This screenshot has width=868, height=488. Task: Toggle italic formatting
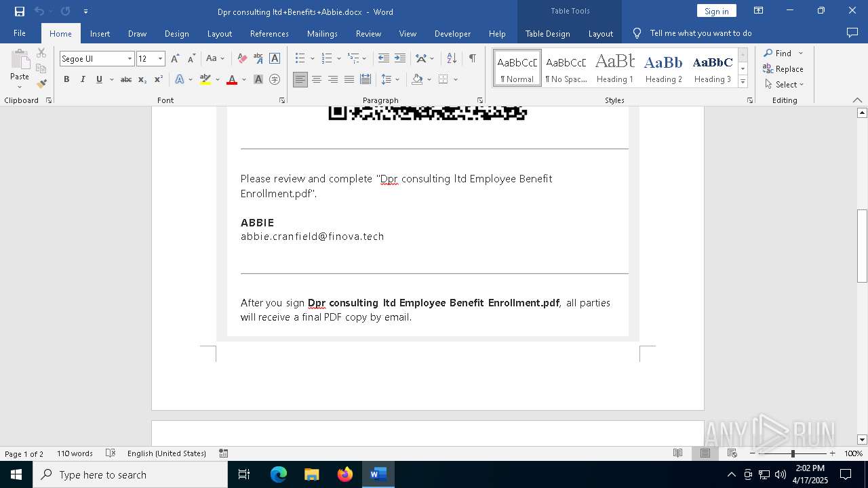click(83, 79)
